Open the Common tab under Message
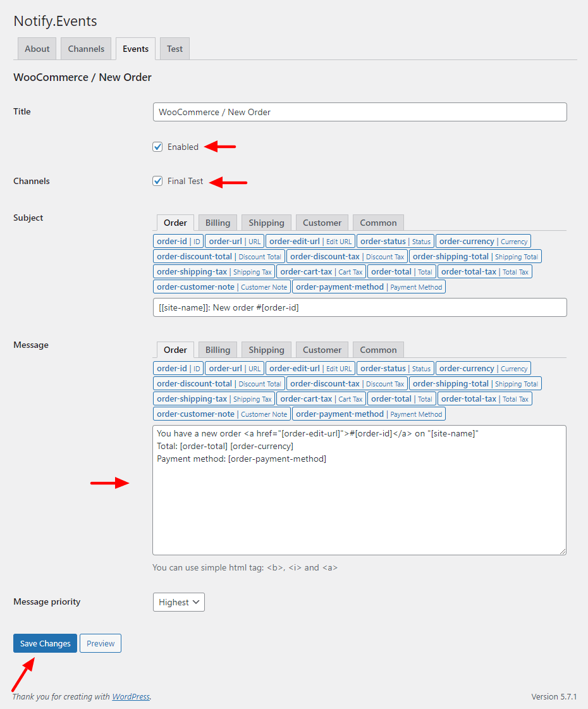Screen dimensions: 588x709 click(378, 350)
